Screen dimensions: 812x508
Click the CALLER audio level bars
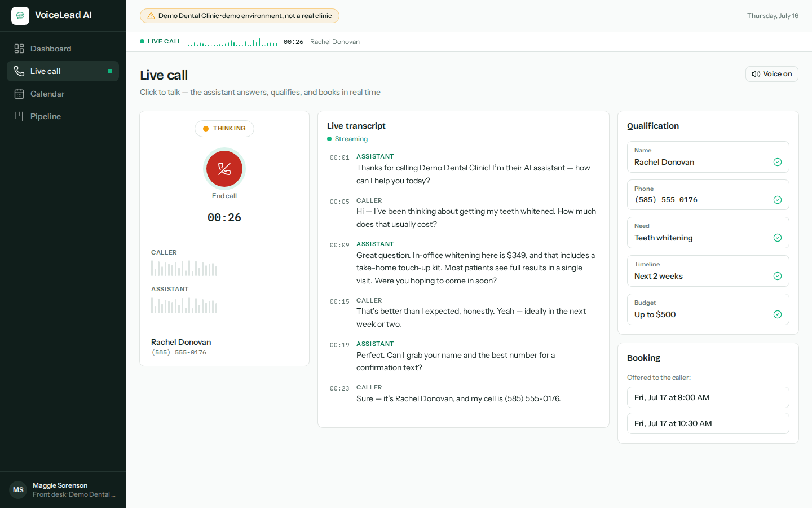click(x=184, y=268)
